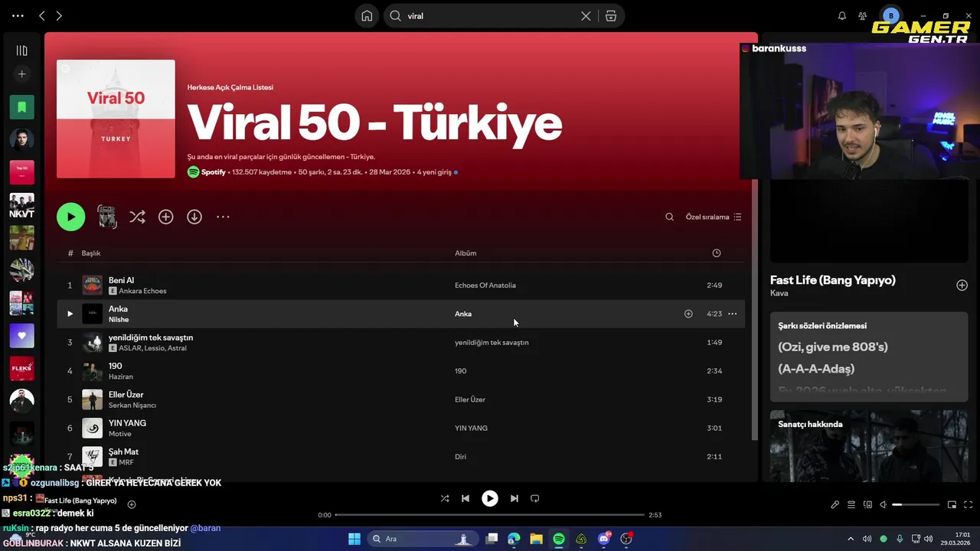Toggle the play queue view
980x551 pixels.
tap(851, 505)
